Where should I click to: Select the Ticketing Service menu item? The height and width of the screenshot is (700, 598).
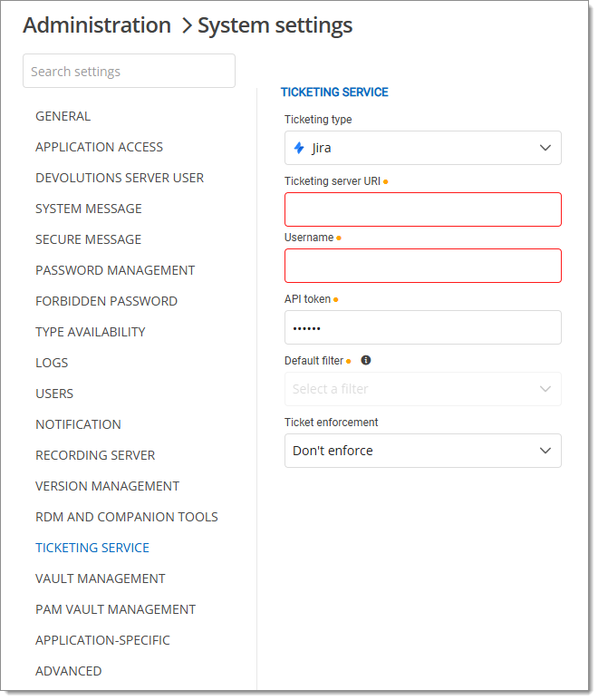[x=92, y=548]
